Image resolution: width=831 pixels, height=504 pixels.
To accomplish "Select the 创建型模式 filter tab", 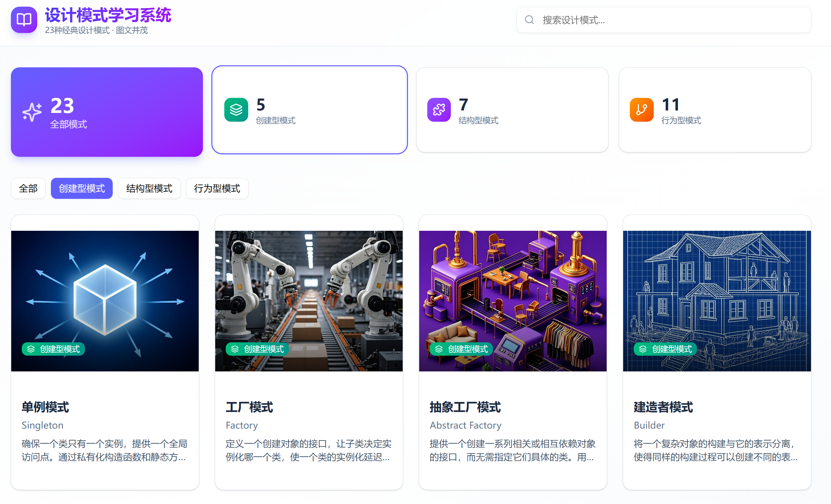I will pos(82,188).
